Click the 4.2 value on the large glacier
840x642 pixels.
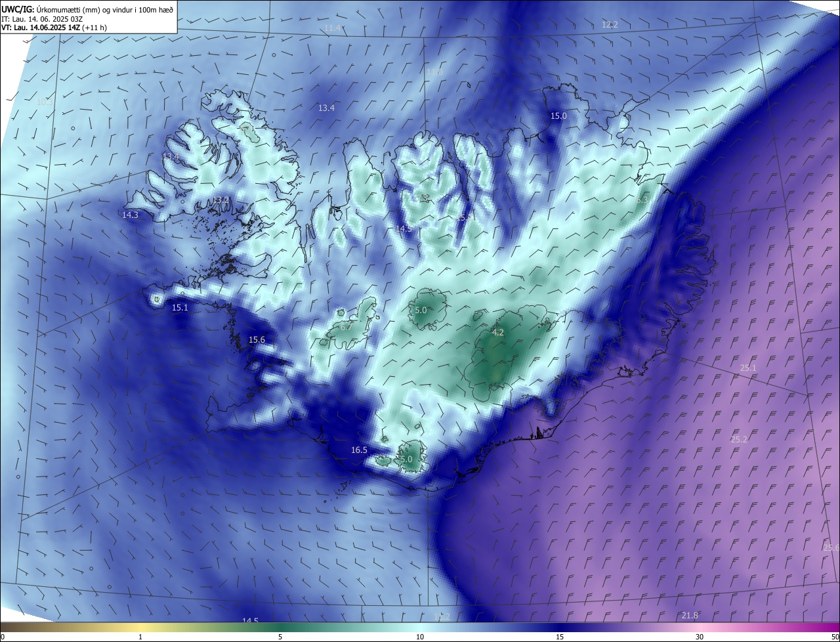click(x=498, y=332)
